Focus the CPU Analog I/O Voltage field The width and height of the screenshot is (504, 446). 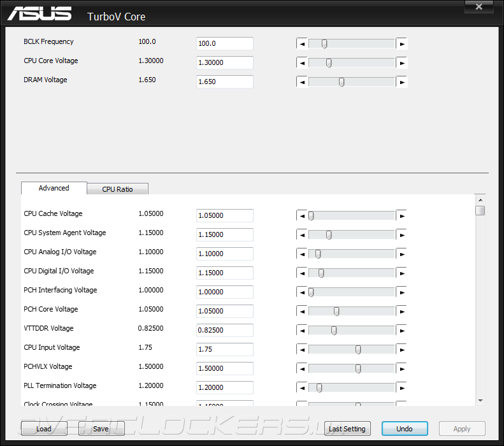point(225,254)
